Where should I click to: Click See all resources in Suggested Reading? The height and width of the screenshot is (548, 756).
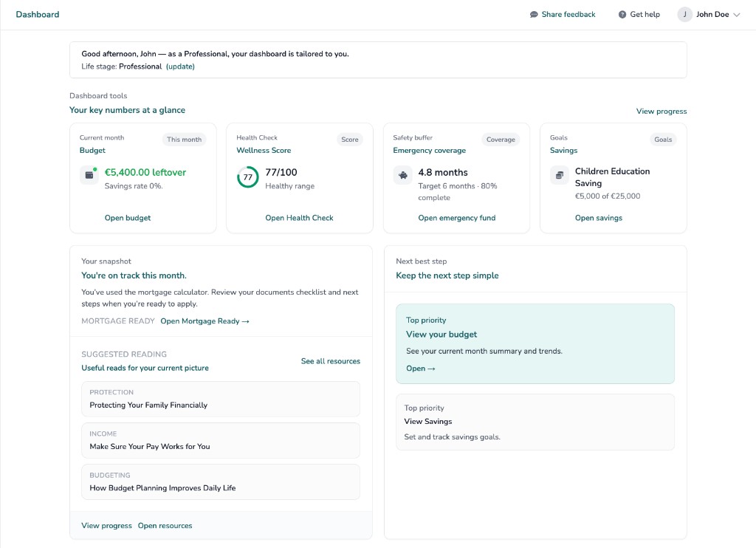330,361
